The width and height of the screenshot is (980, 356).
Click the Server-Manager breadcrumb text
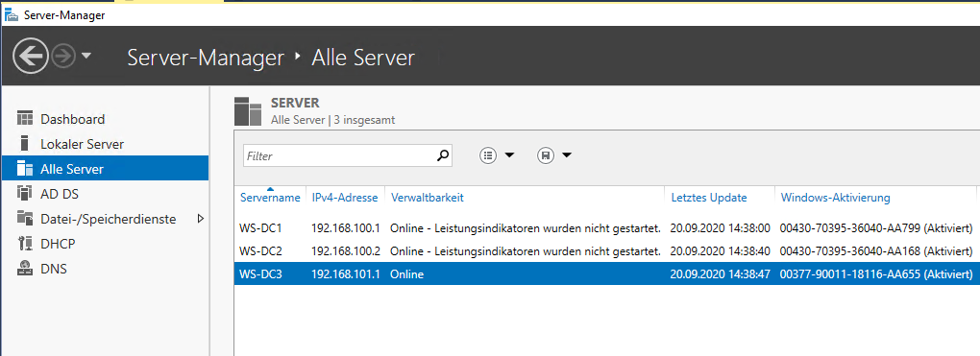206,58
